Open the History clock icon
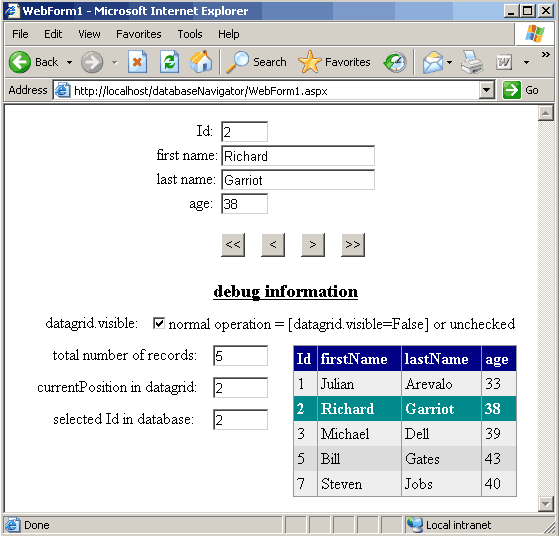Screen dimensions: 559x536 tap(395, 62)
